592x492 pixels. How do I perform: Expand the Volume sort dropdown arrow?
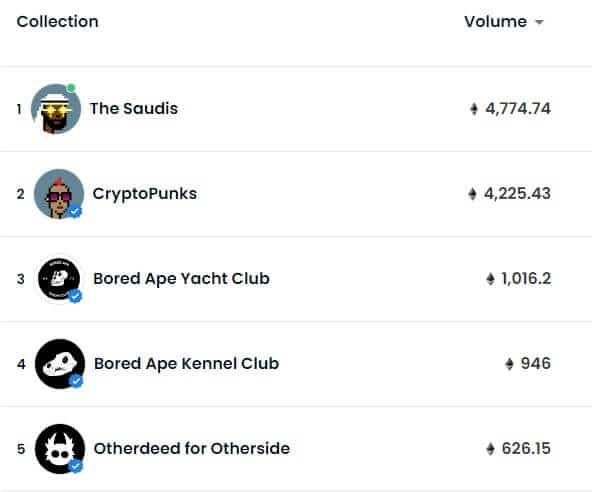click(540, 22)
